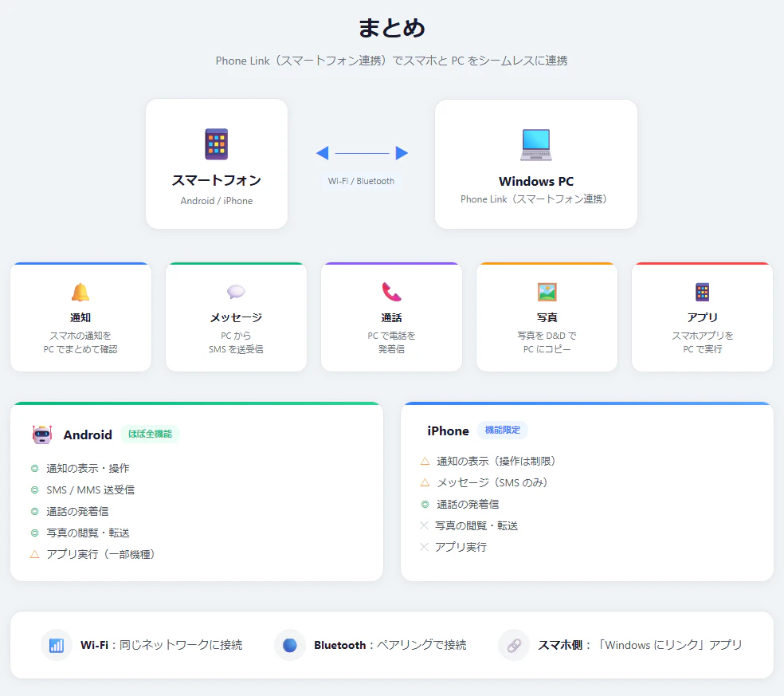Click スマホ側：「Windows にリンク」アプリ text

tap(640, 645)
